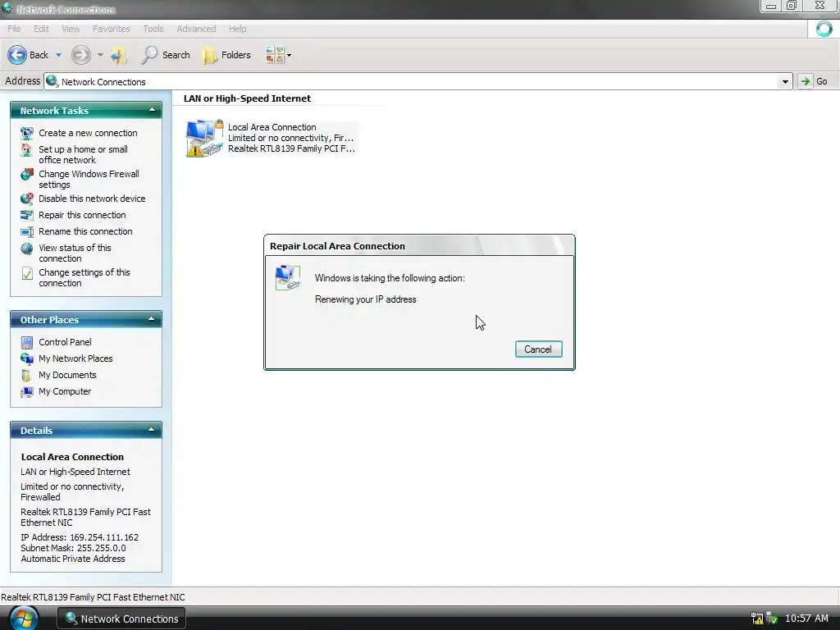840x630 pixels.
Task: Open the Control Panel link
Action: click(65, 342)
